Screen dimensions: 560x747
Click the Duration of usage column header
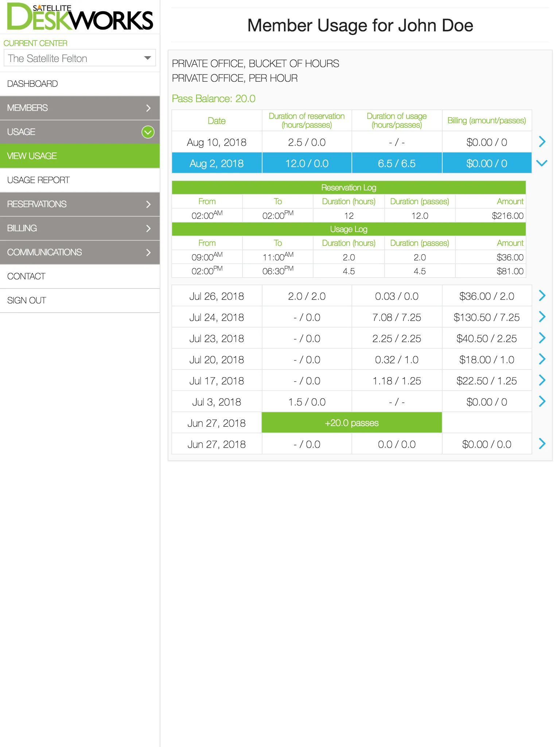[x=397, y=121]
